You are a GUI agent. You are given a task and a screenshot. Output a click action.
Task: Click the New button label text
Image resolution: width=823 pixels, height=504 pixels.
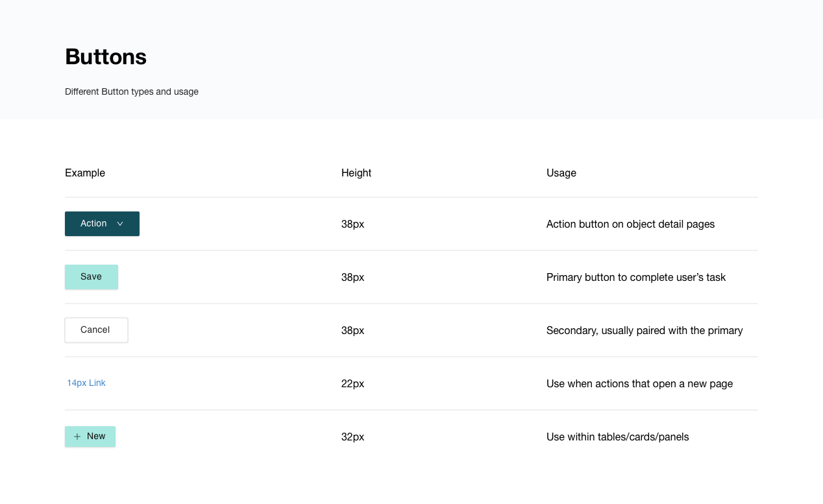click(x=96, y=437)
